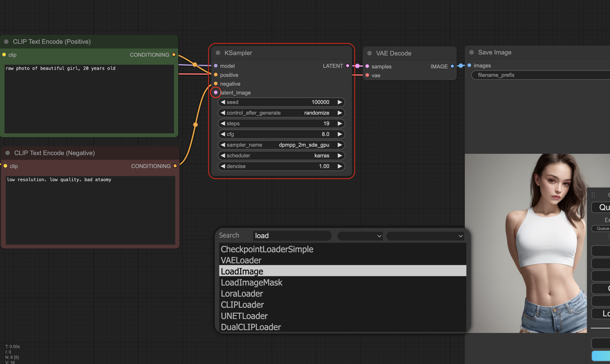Click the KSampler latent_image input socket
610x364 pixels.
(216, 92)
